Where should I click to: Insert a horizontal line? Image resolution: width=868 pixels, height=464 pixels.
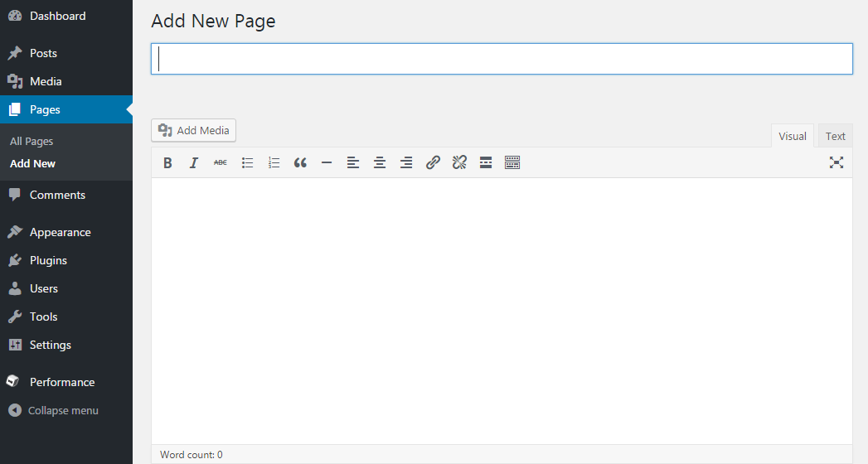[x=327, y=162]
